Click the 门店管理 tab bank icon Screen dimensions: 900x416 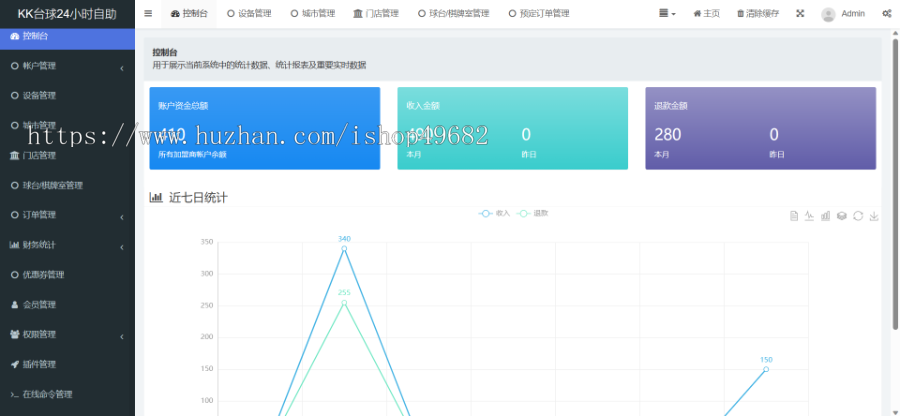tap(358, 14)
